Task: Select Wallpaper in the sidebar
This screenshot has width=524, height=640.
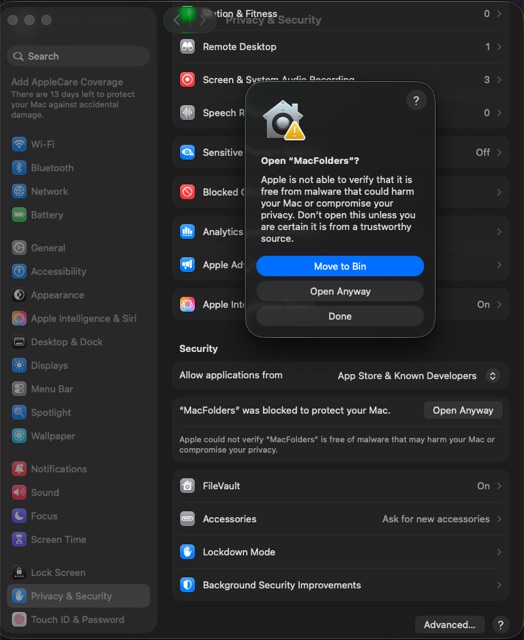Action: click(78, 436)
